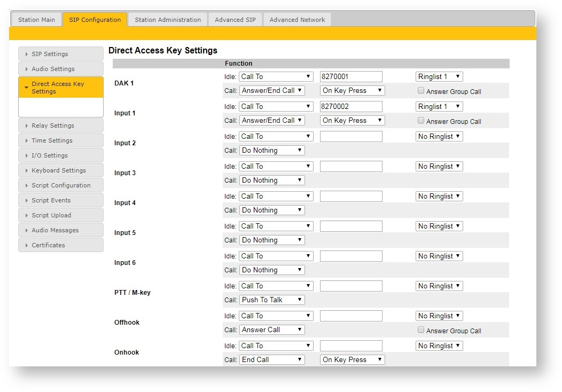Screen dimensions: 562x392
Task: Open the Script Upload sidebar item
Action: click(60, 215)
